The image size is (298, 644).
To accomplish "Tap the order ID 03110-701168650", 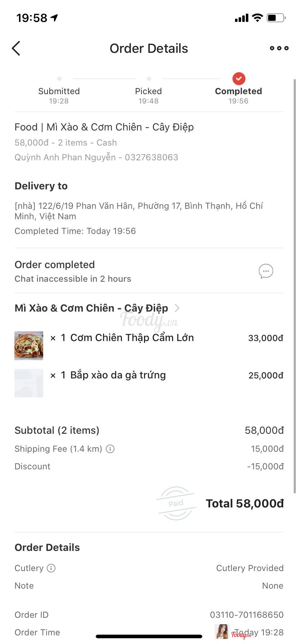I will pos(247,615).
